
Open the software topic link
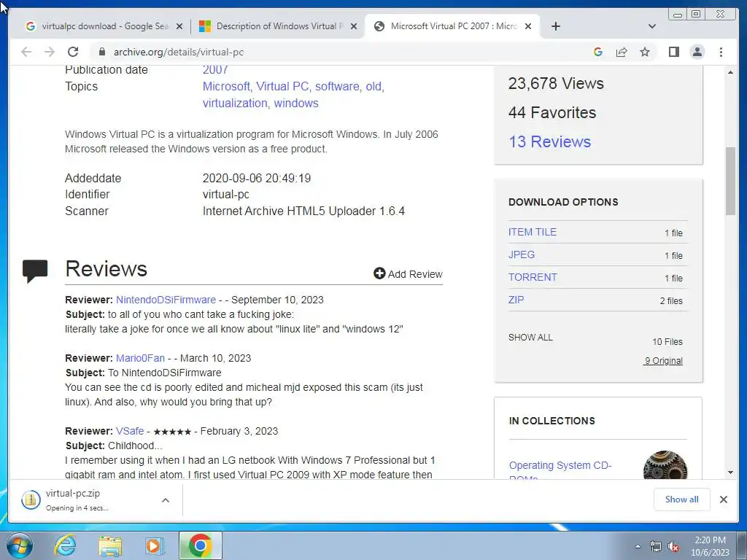point(337,86)
